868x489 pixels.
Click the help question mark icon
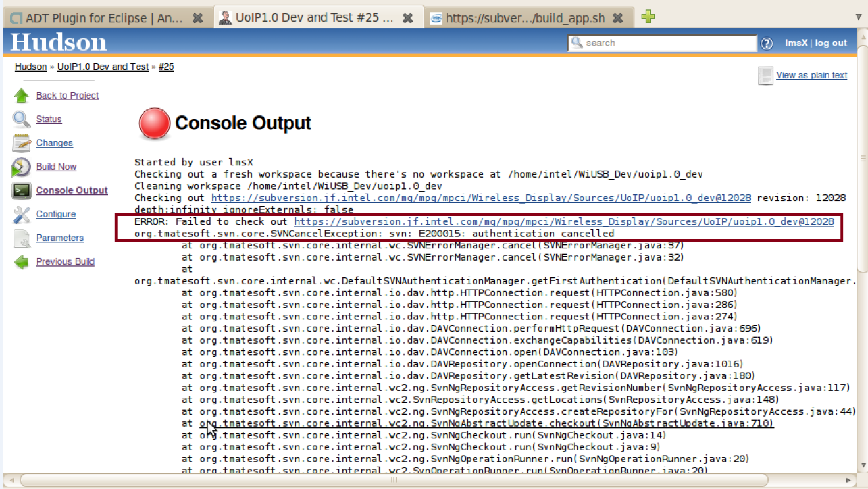[x=767, y=44]
